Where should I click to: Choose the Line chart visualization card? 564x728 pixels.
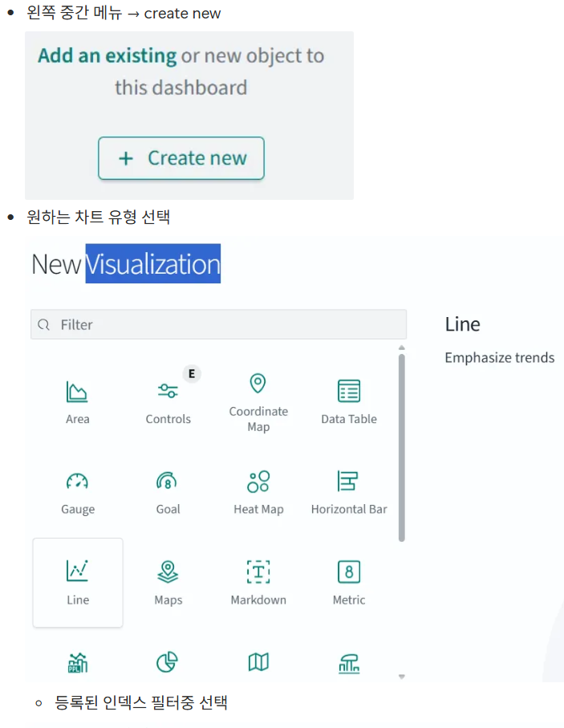click(78, 583)
